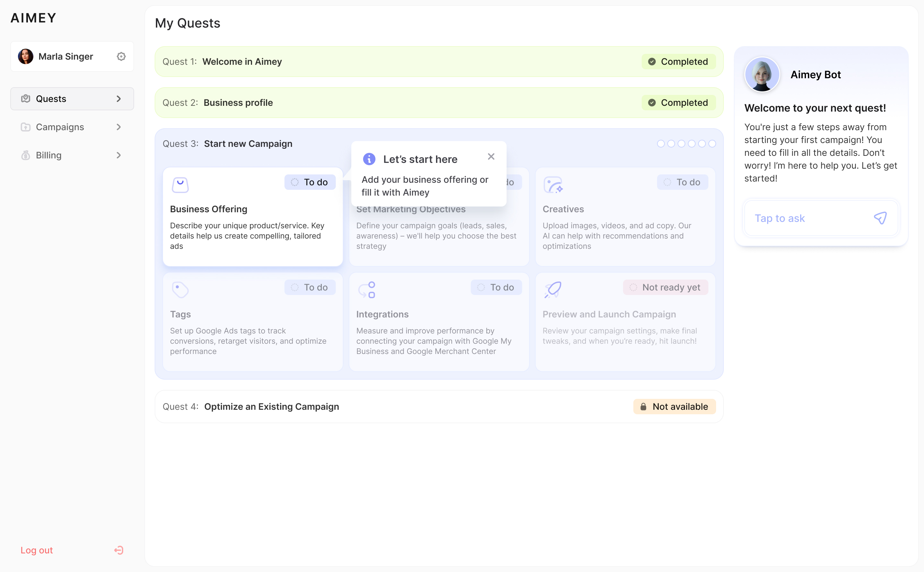
Task: Click the settings gear next to Marla Singer
Action: pos(121,56)
